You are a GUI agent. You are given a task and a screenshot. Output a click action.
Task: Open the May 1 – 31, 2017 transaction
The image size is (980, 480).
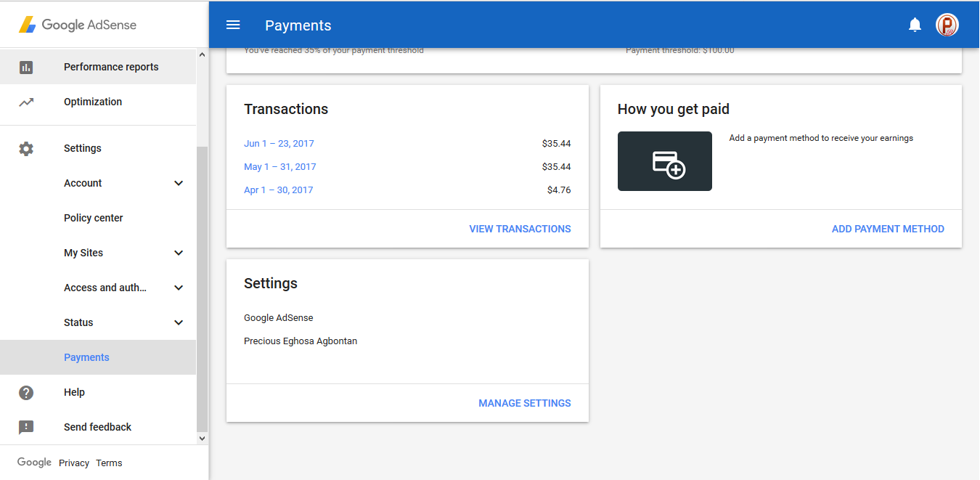click(280, 167)
